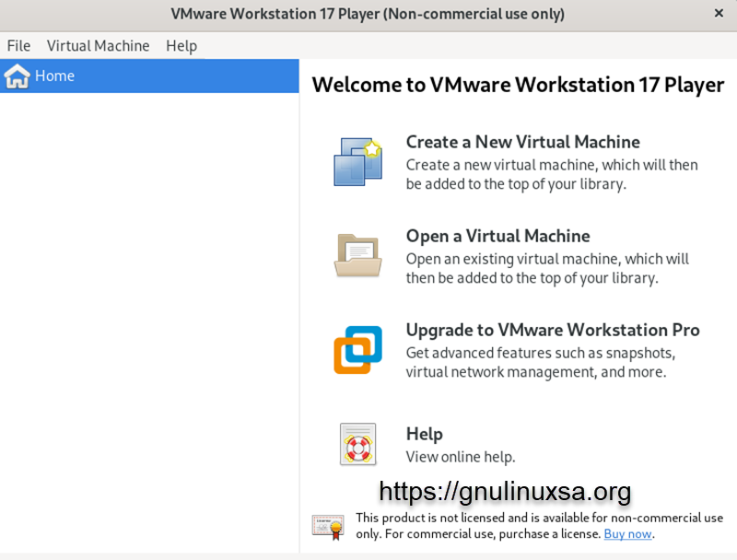Click the 'Create a New Virtual Machine' heading

522,142
